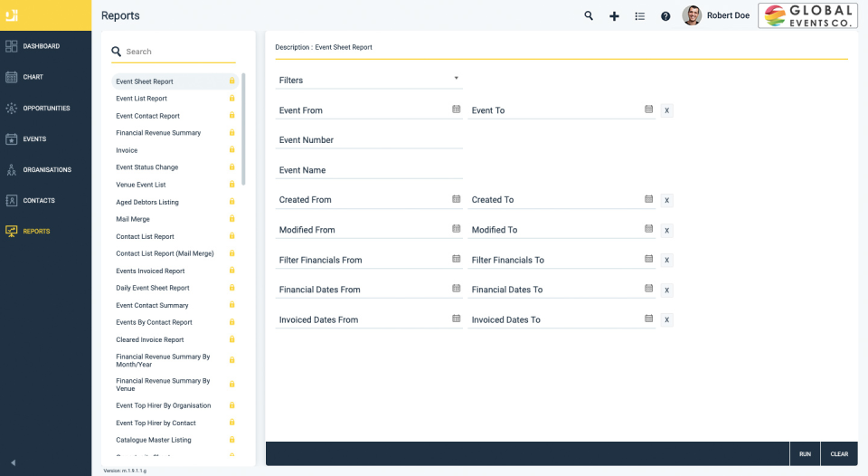Open Created To calendar picker
Screen dimensions: 868x476
coord(649,199)
